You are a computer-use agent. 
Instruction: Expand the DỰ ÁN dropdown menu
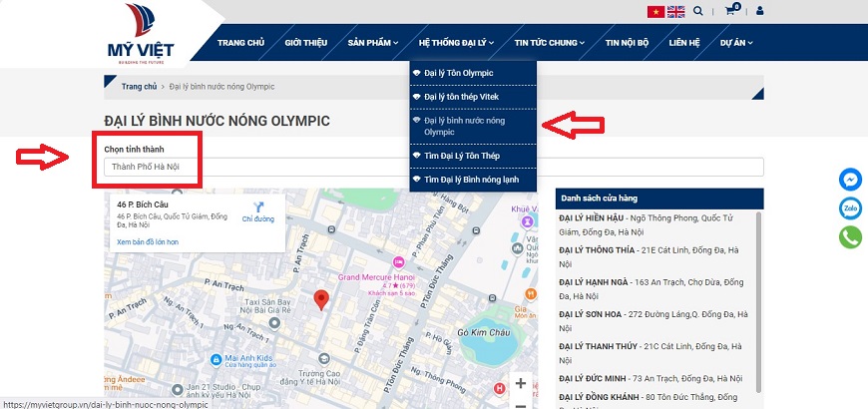pyautogui.click(x=736, y=43)
